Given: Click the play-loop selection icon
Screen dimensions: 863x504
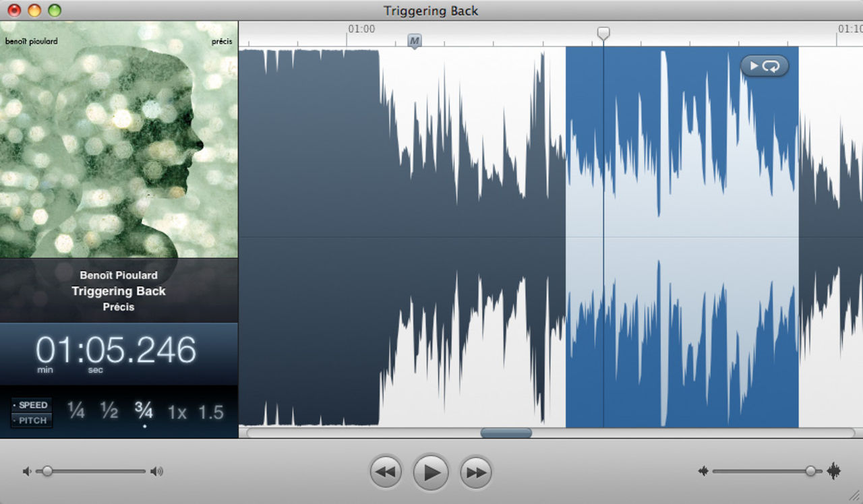Looking at the screenshot, I should coord(765,66).
